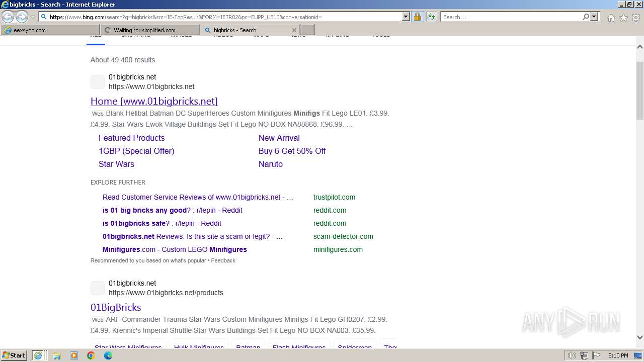Open the address bar history dropdown

tap(406, 17)
